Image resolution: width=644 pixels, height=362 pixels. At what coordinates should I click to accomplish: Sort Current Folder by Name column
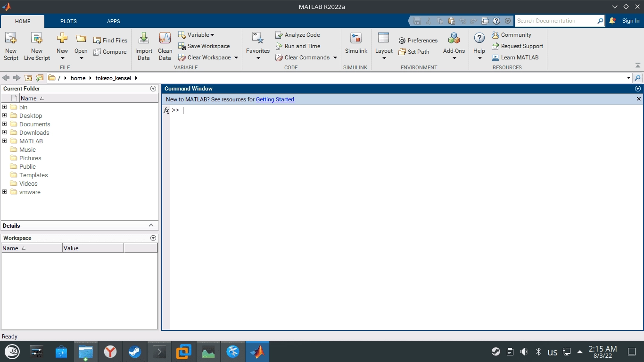(x=89, y=99)
